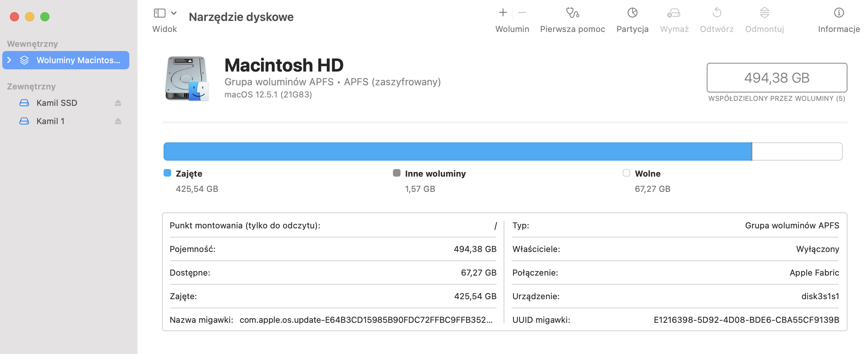Click the macOS 12.5.1 (21G83) version text
This screenshot has width=868, height=354.
point(268,94)
